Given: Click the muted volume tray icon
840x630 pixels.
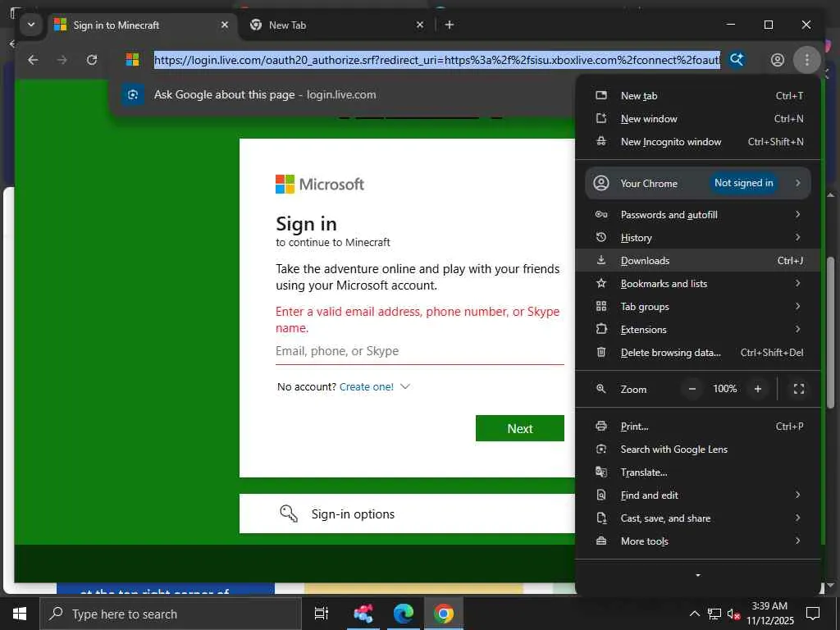Looking at the screenshot, I should coord(733,614).
